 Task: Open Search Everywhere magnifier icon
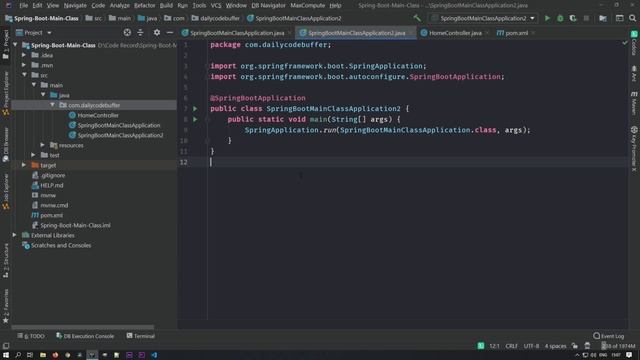click(x=632, y=18)
